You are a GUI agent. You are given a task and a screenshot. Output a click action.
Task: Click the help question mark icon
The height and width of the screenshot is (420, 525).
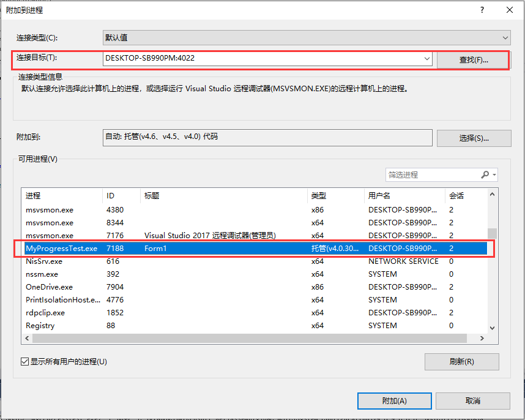[x=482, y=10]
